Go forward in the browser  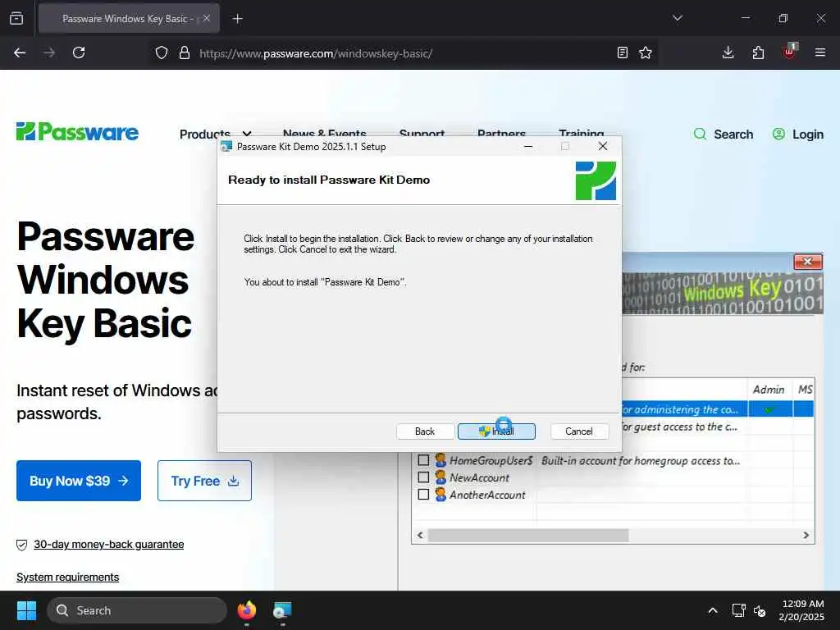coord(49,52)
